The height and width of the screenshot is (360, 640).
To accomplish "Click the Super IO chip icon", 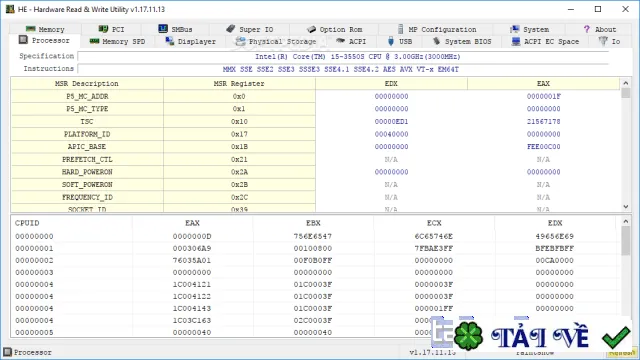I will click(x=231, y=29).
